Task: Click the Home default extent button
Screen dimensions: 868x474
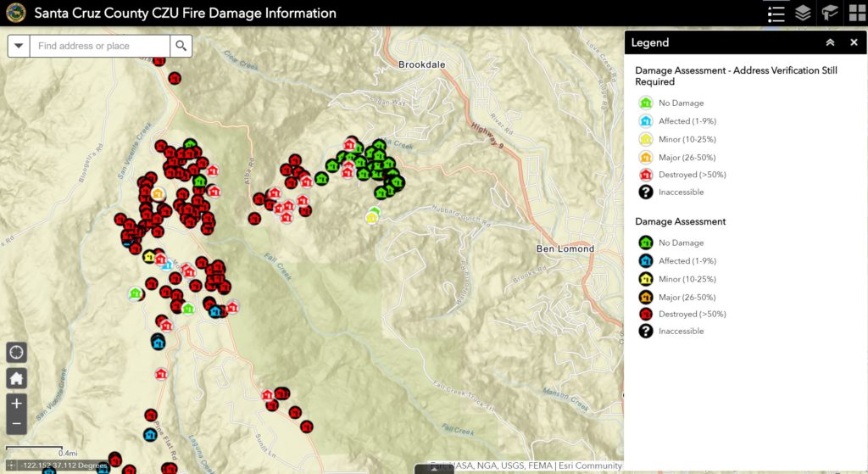Action: 17,379
